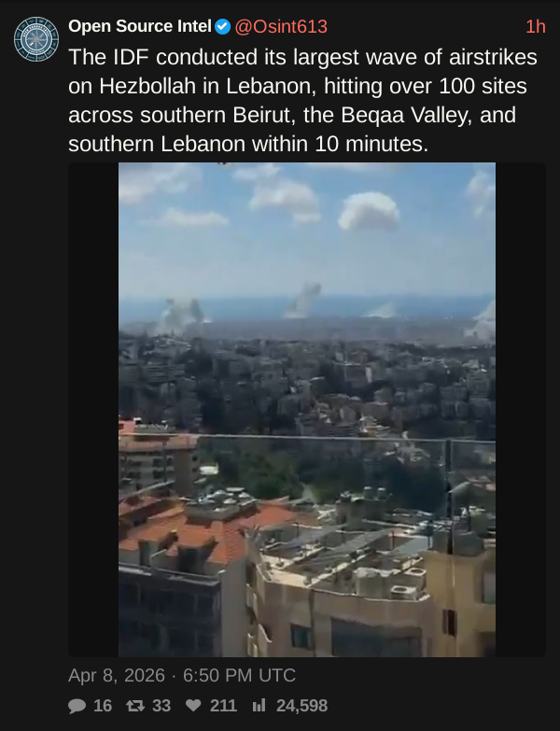Click the reply speech bubble icon
Screen dimensions: 560x731
pyautogui.click(x=77, y=706)
